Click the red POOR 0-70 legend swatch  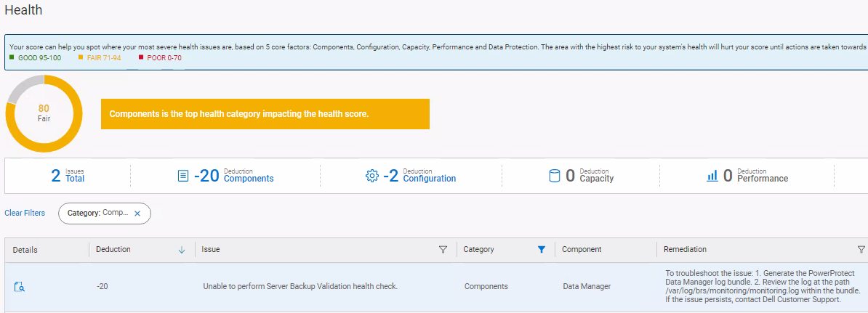click(140, 57)
